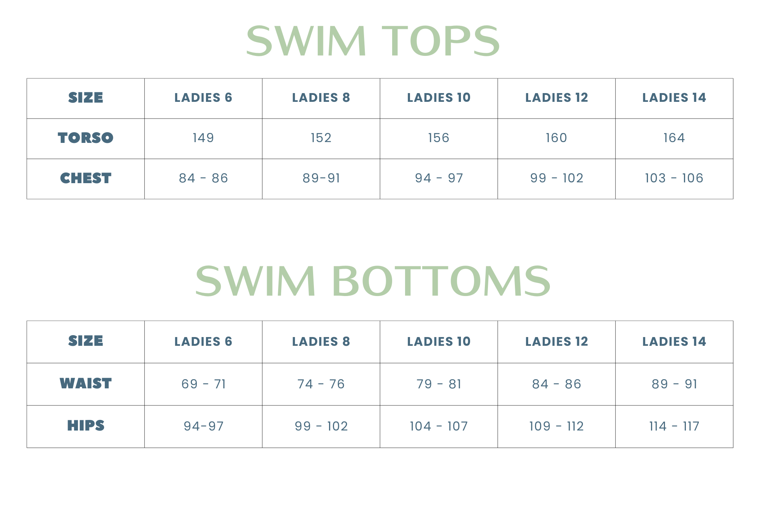
Task: Click LADIES 14 header in Swim Bottoms table
Action: point(674,342)
